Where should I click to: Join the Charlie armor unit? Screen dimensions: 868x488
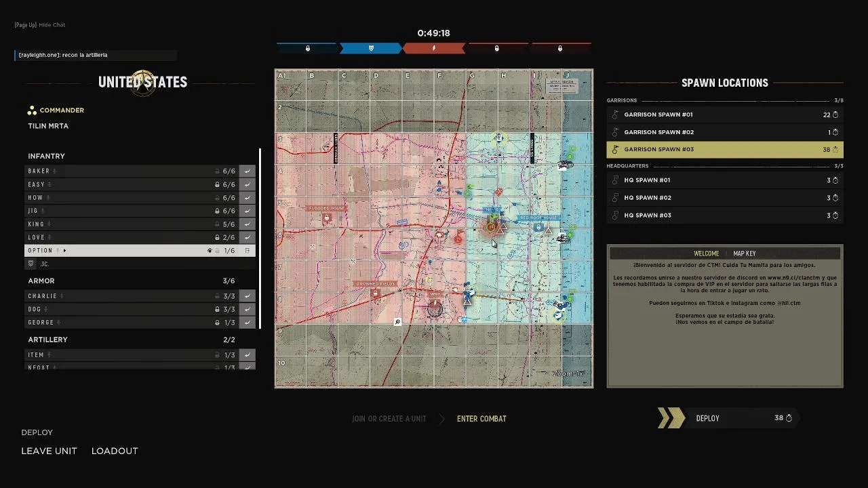tap(248, 296)
